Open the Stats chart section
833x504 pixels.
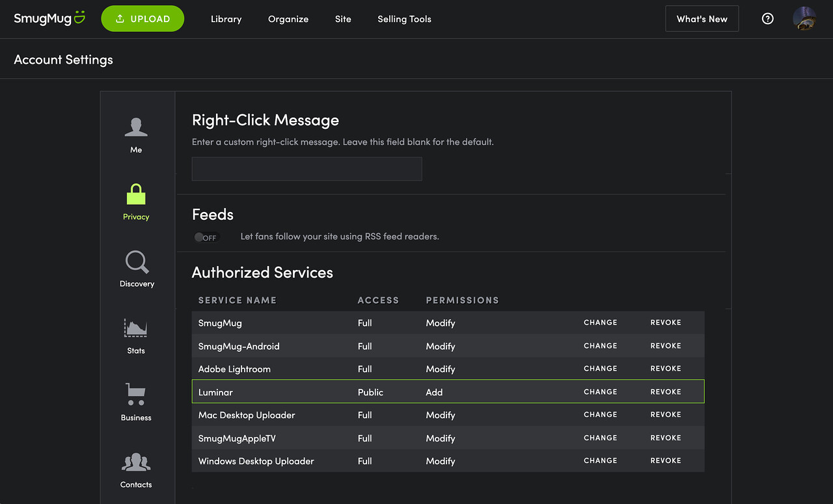(x=136, y=336)
